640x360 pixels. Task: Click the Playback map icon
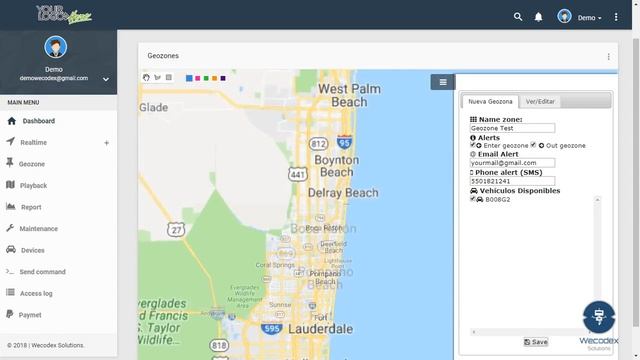(11, 185)
